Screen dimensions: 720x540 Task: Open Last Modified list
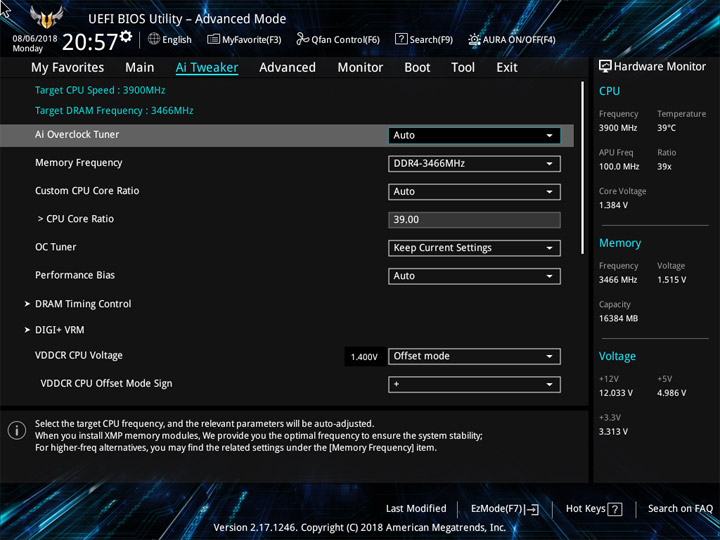(x=416, y=508)
